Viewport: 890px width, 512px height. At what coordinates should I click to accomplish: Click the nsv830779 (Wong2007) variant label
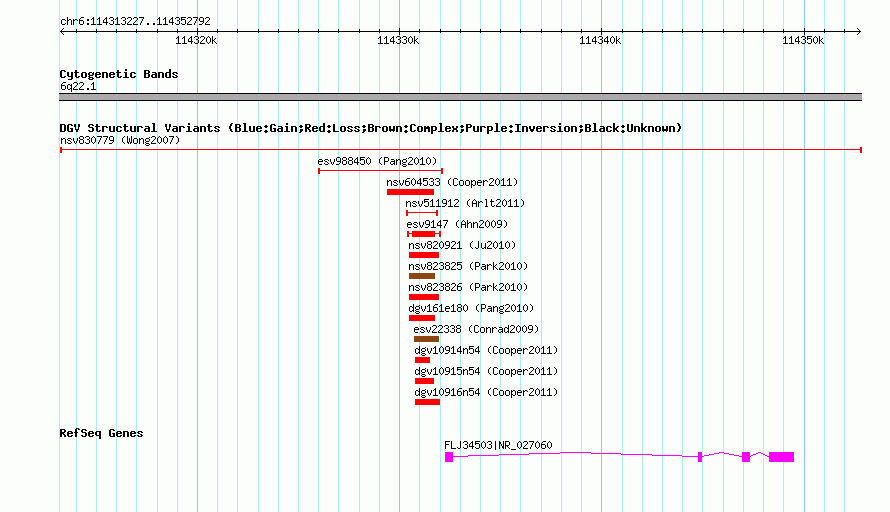point(120,140)
